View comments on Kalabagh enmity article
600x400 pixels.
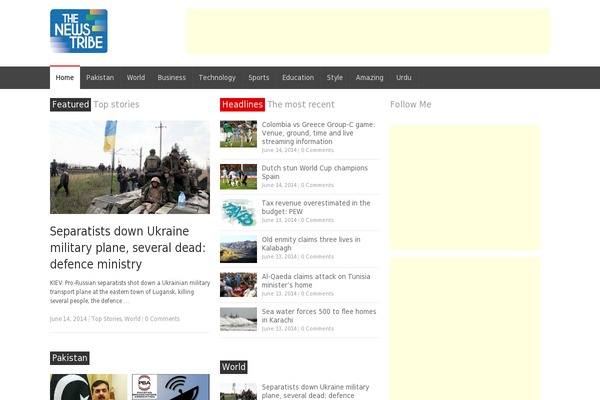point(317,257)
